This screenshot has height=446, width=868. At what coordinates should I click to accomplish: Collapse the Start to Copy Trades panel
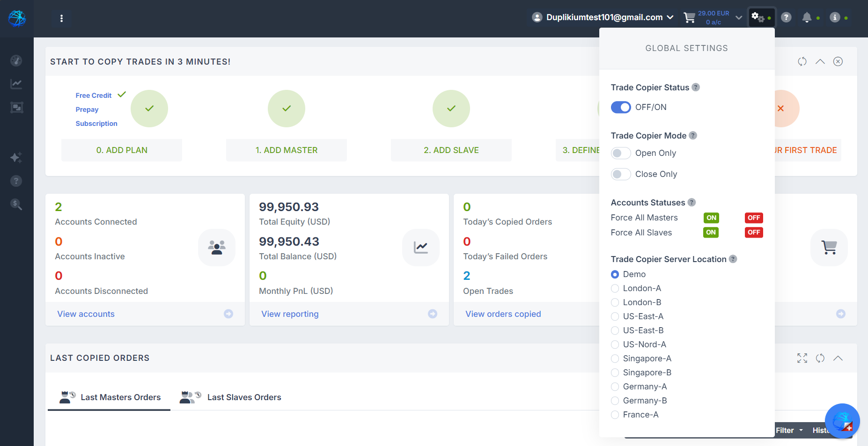click(820, 61)
